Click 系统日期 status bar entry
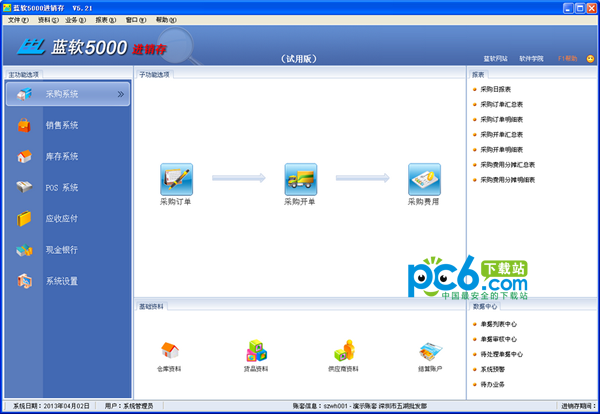Viewport: 600px width, 414px height. pyautogui.click(x=51, y=406)
